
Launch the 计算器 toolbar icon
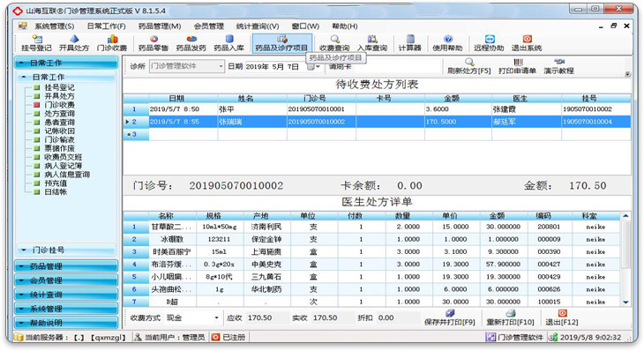410,43
